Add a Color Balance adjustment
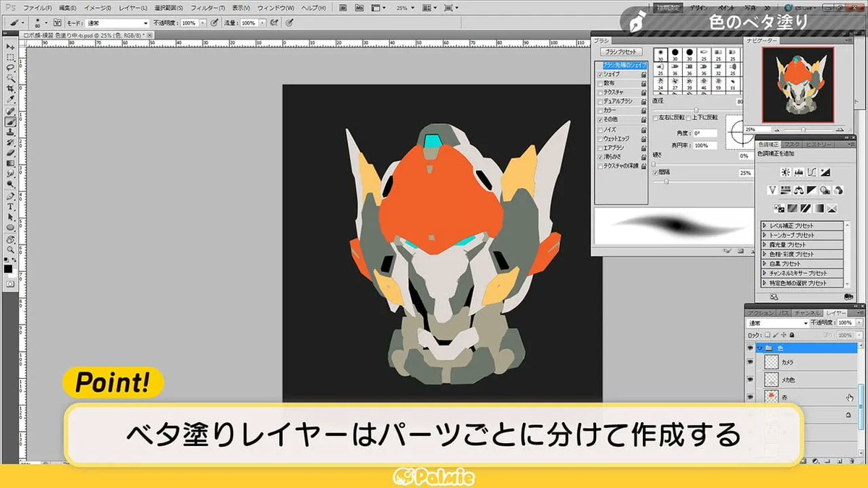This screenshot has height=488, width=868. click(799, 190)
